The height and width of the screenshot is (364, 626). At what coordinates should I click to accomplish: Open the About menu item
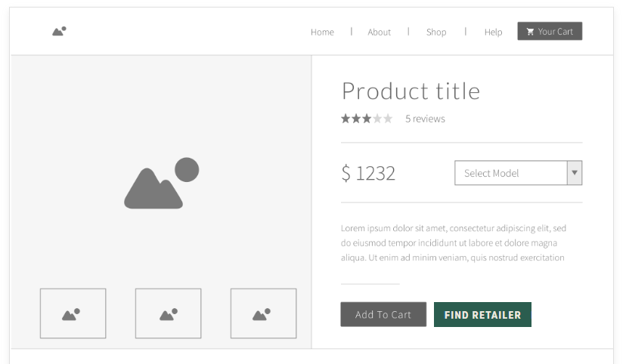tap(379, 32)
